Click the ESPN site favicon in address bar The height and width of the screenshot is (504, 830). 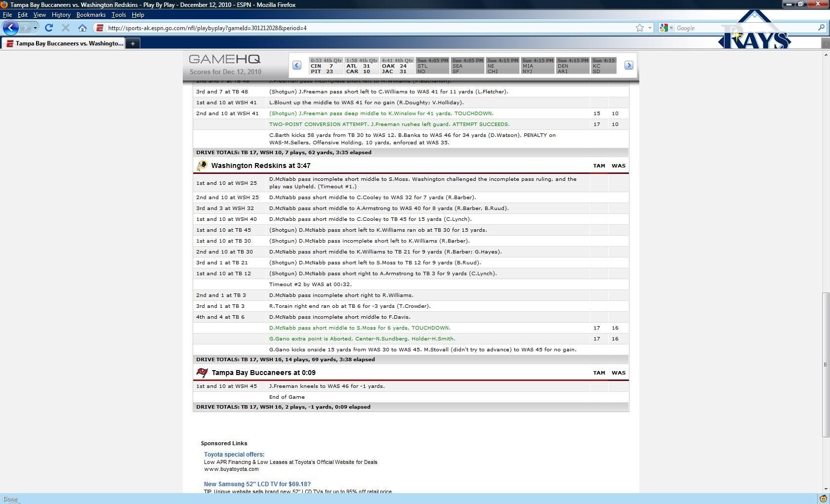coord(100,28)
